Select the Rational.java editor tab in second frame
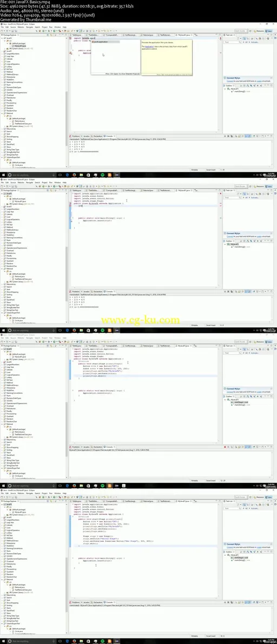277x644 pixels. (148, 191)
